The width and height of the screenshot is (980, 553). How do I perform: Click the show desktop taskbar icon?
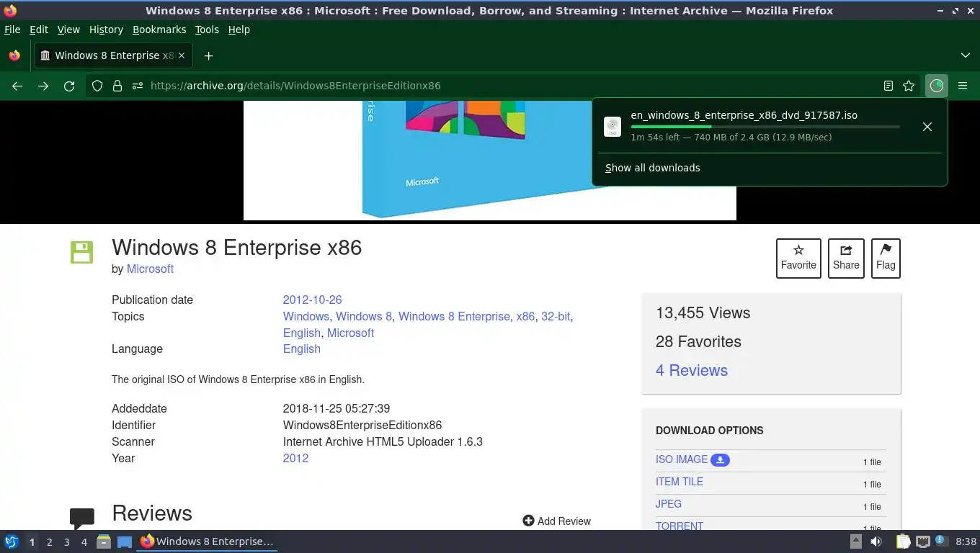click(125, 541)
